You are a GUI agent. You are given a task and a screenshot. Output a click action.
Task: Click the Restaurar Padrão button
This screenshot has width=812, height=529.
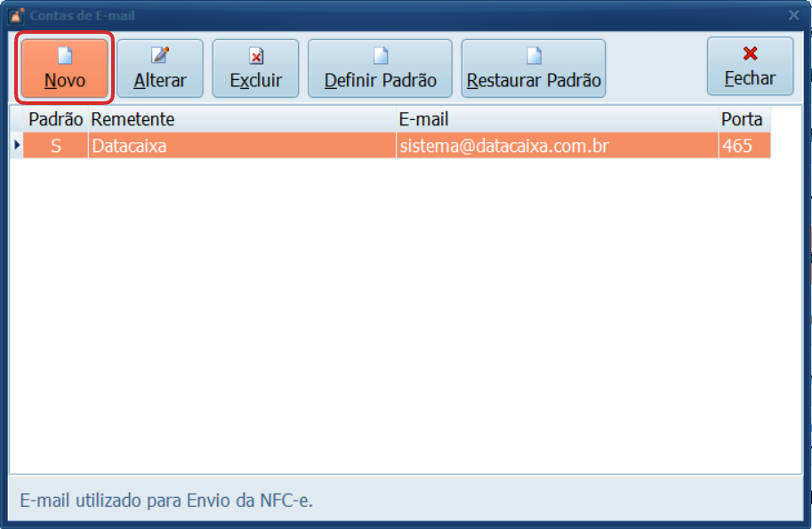click(534, 68)
